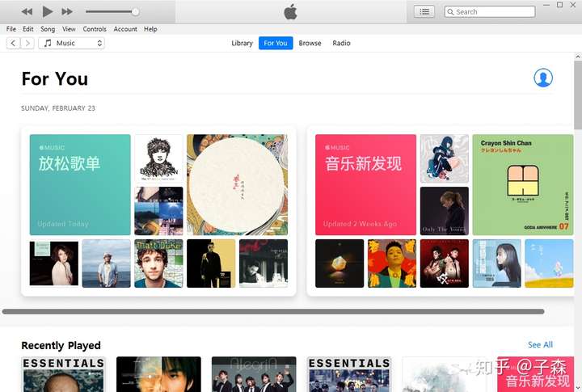Open the man by the sea album cover

pyautogui.click(x=106, y=263)
